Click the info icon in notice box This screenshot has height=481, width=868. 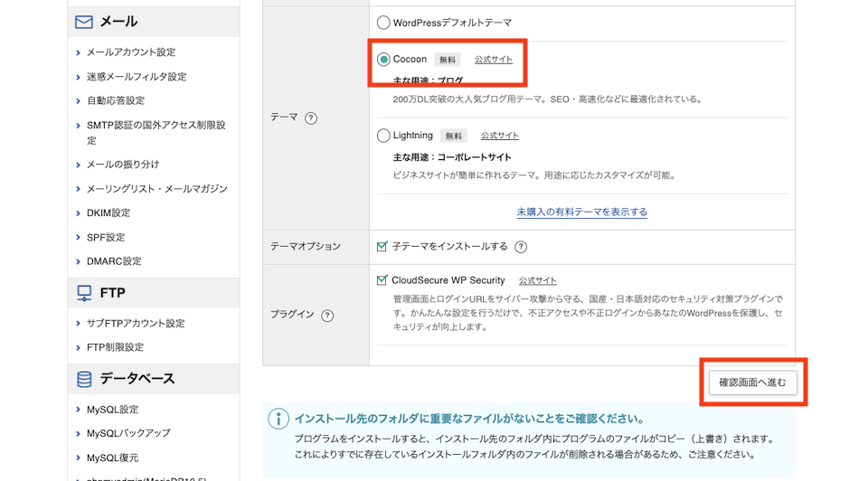[278, 419]
